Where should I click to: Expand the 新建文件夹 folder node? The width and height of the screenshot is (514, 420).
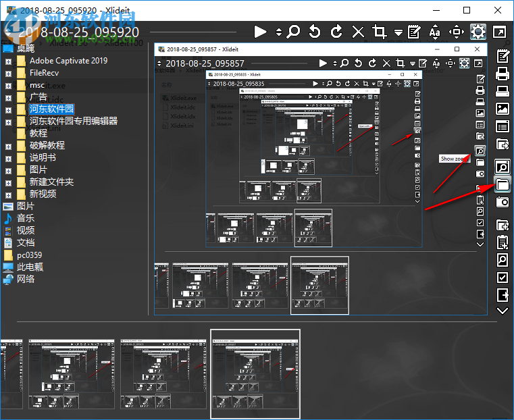pos(9,183)
